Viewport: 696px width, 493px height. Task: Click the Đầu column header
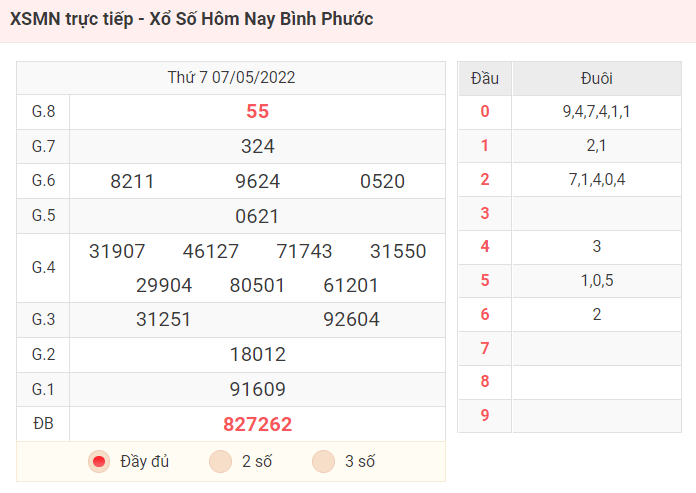coord(485,79)
